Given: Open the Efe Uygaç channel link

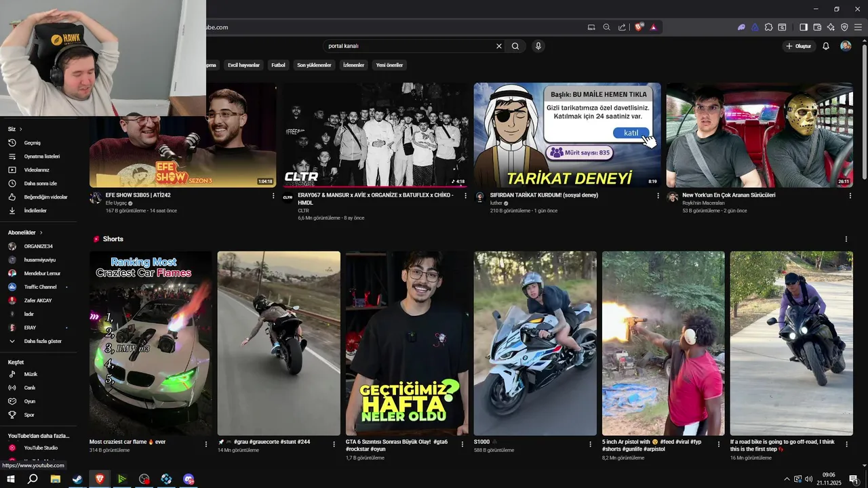Looking at the screenshot, I should (117, 203).
